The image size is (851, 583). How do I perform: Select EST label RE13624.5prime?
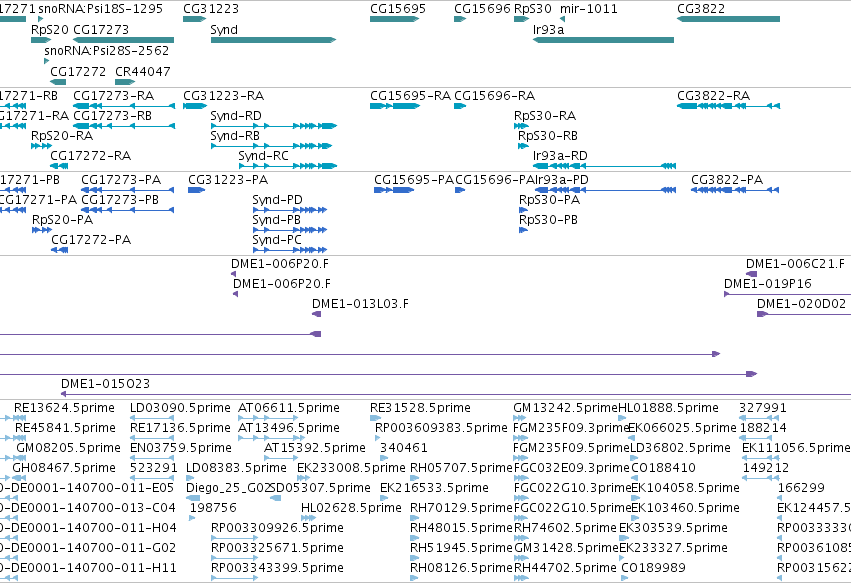tap(65, 408)
